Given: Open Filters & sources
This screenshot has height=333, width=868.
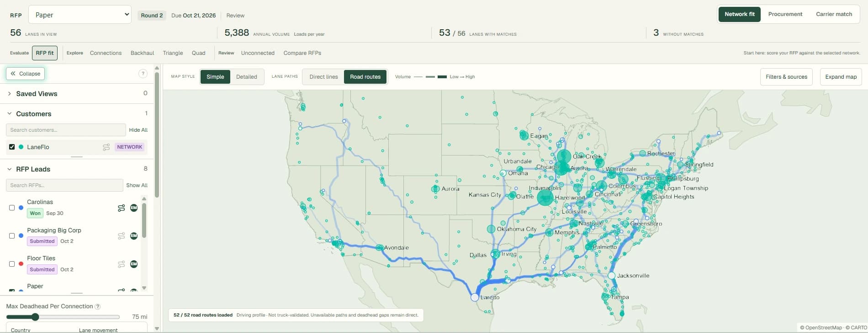Looking at the screenshot, I should 786,77.
